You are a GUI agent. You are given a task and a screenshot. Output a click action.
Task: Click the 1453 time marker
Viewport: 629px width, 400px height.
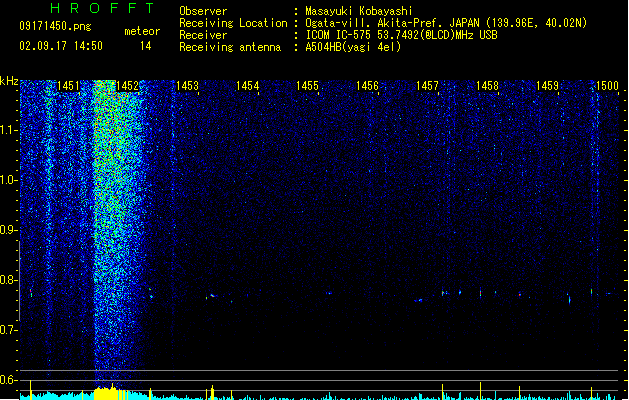[x=187, y=86]
